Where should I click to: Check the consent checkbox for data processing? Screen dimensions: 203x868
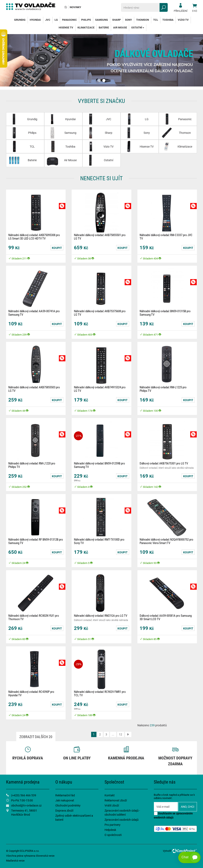pos(156,813)
